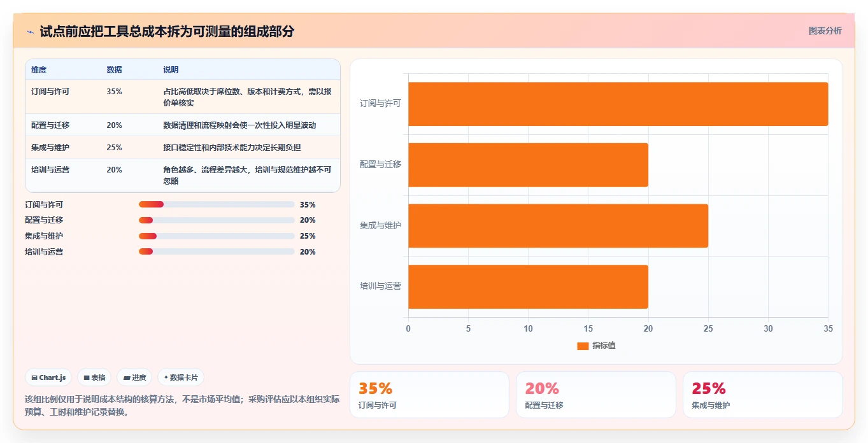The image size is (868, 443).
Task: Click the 集成与维护 progress bar
Action: click(217, 236)
